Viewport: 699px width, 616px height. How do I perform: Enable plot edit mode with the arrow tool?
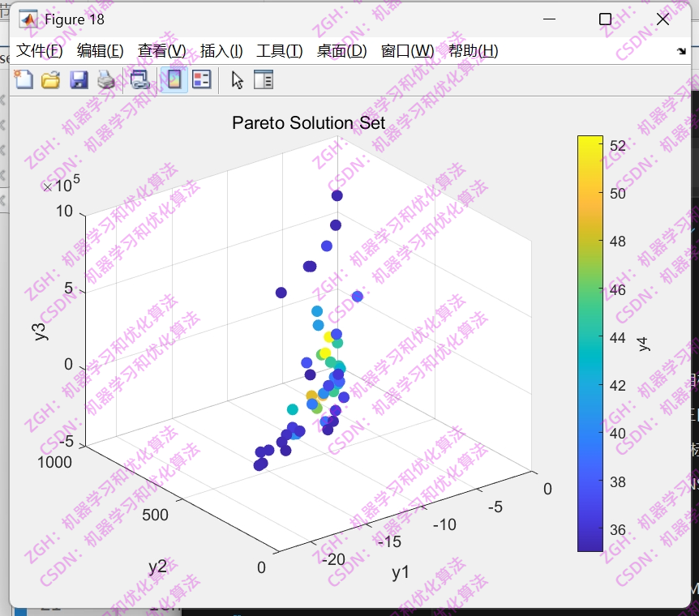click(235, 79)
